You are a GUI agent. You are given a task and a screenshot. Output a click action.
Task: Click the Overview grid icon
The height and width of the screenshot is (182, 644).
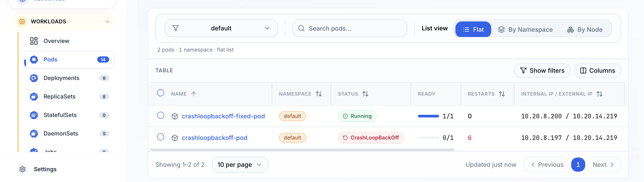(34, 41)
